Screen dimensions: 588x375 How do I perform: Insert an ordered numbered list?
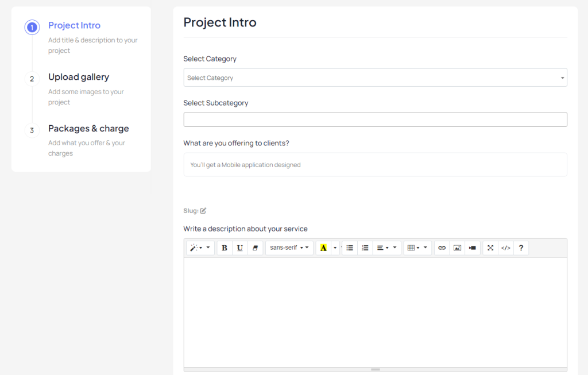click(x=365, y=248)
